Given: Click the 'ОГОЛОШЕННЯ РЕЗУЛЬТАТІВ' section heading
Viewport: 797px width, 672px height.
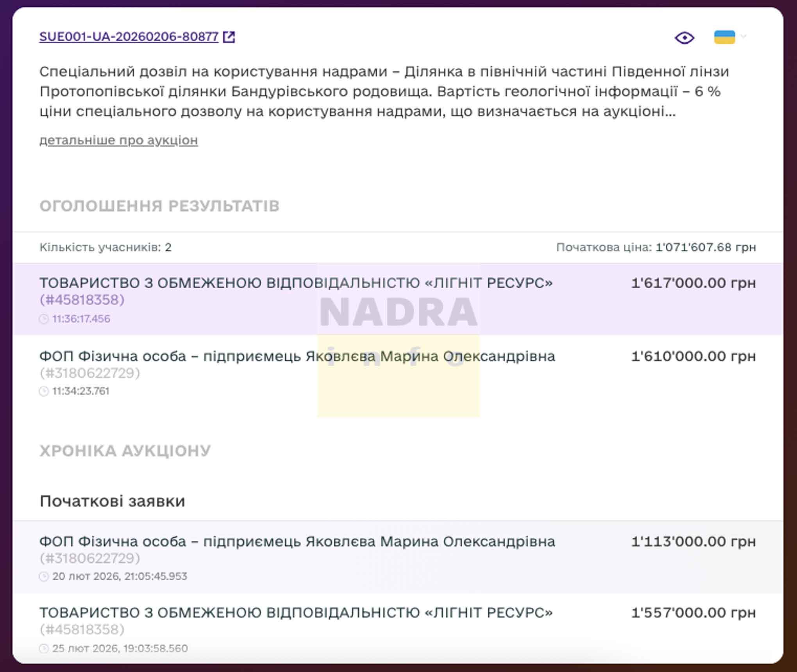Looking at the screenshot, I should [x=159, y=206].
